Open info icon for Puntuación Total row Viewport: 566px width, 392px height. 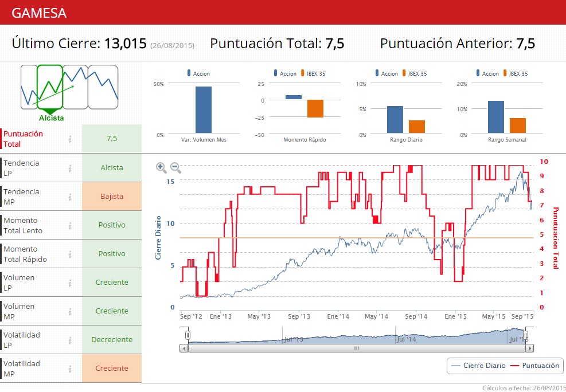point(70,139)
